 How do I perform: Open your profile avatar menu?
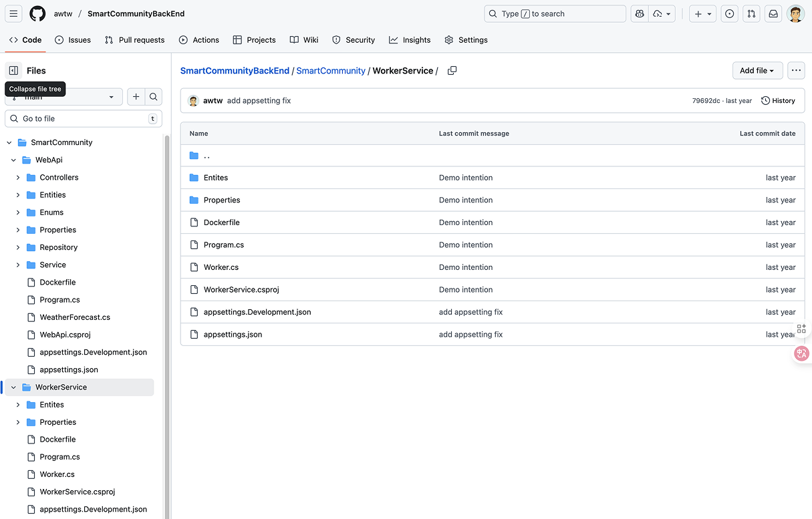pyautogui.click(x=796, y=13)
